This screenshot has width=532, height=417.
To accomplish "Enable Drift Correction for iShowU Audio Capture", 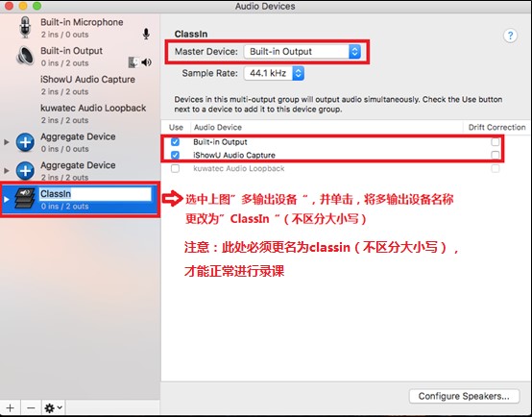I will [x=495, y=156].
